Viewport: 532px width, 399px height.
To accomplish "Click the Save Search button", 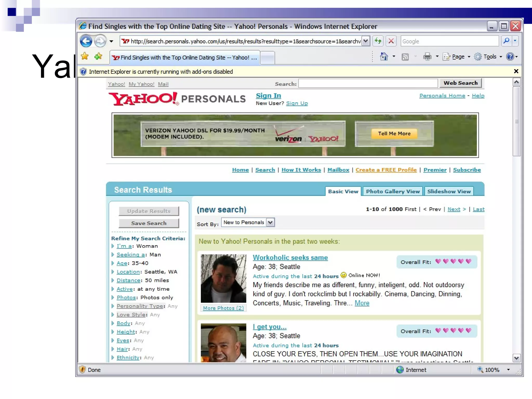I will coord(149,223).
